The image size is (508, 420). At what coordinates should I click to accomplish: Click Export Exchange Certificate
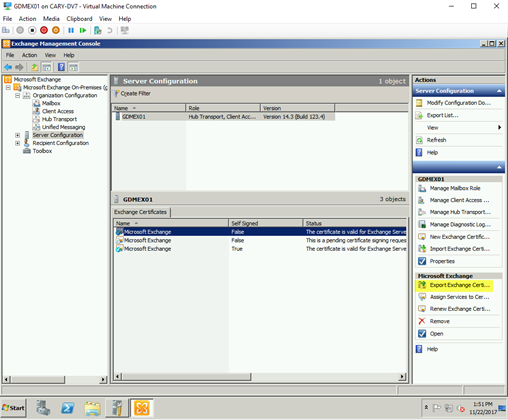click(x=460, y=285)
